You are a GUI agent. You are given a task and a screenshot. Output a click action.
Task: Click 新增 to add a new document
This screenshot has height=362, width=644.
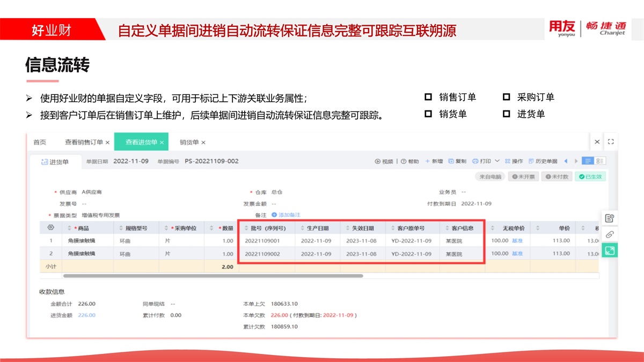(434, 161)
